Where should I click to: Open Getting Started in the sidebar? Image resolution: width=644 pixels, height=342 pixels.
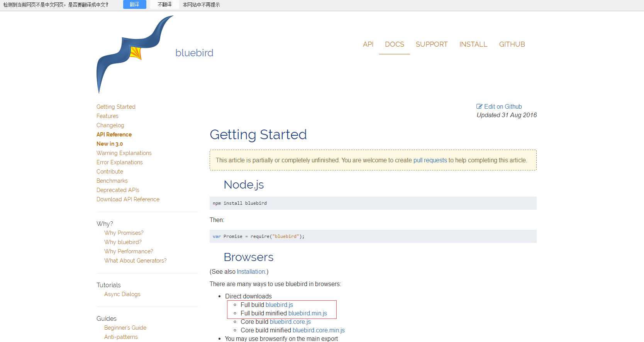(116, 107)
